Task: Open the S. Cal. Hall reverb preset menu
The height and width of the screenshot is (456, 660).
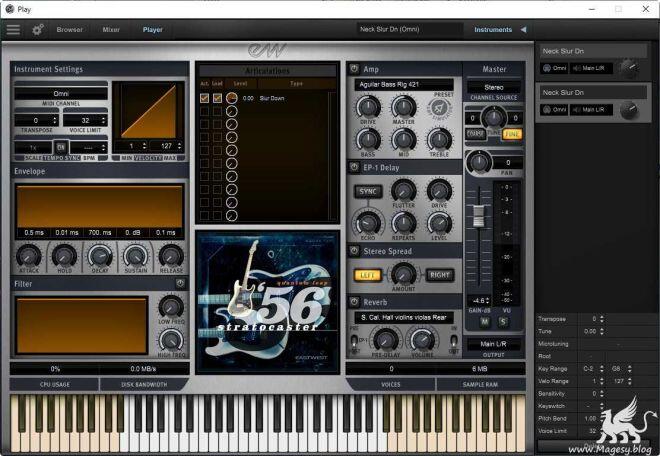Action: tap(404, 317)
